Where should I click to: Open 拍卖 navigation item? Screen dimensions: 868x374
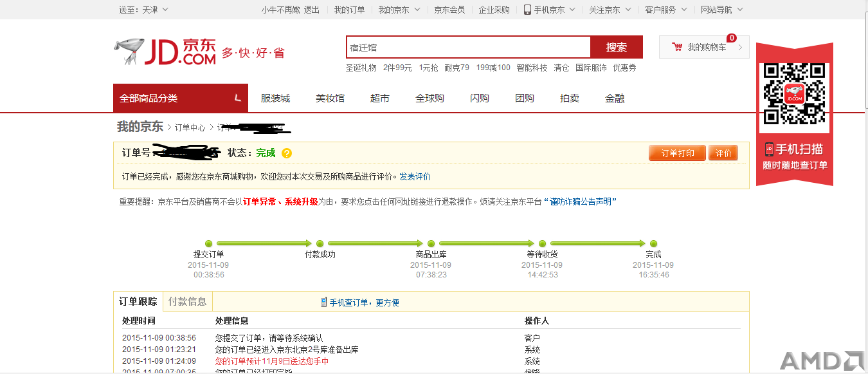[x=570, y=98]
